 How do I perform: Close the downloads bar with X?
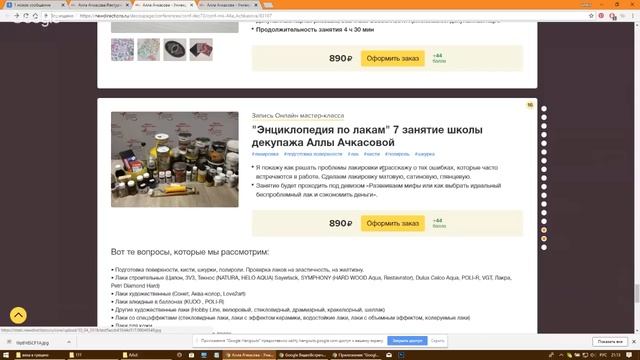[634, 342]
